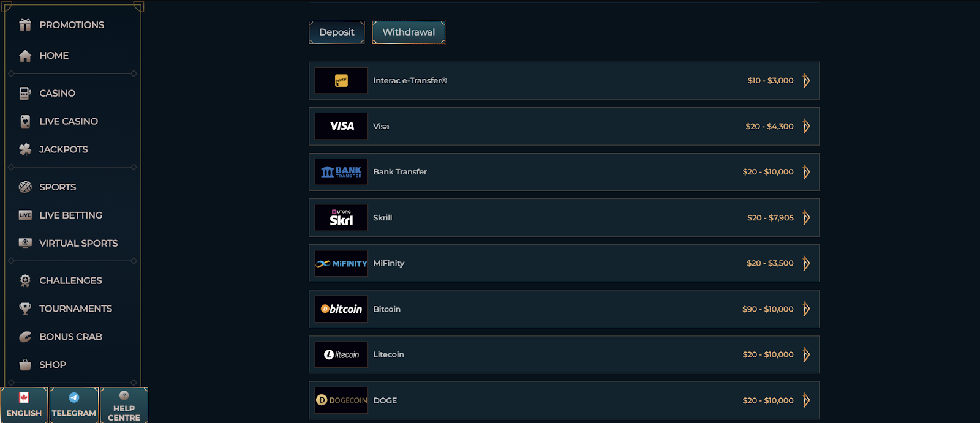Click the Bank Transfer logo

pos(341,172)
